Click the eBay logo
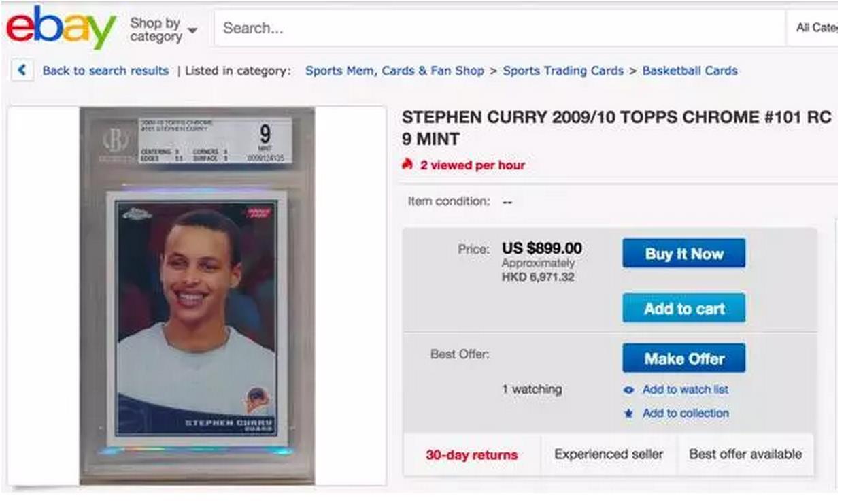The height and width of the screenshot is (504, 846). [61, 28]
